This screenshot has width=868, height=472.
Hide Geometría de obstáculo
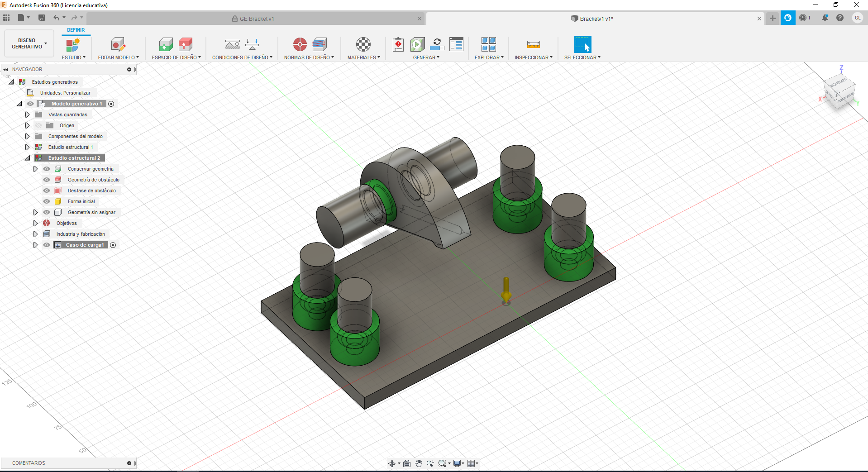tap(47, 180)
